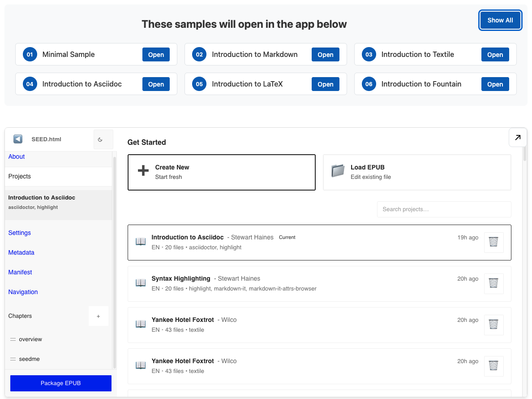The height and width of the screenshot is (399, 532).
Task: Select Projects in the sidebar
Action: pos(58,177)
